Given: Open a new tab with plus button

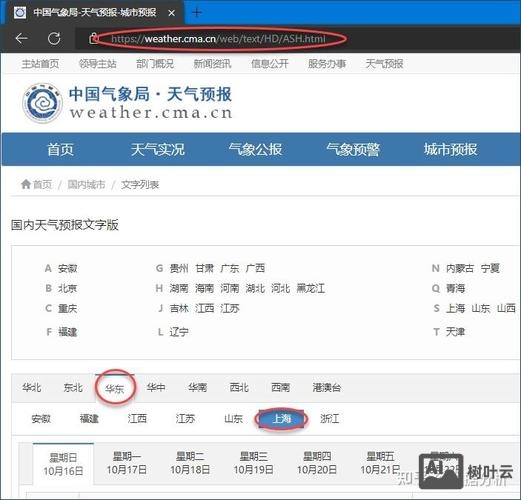Looking at the screenshot, I should pos(197,13).
